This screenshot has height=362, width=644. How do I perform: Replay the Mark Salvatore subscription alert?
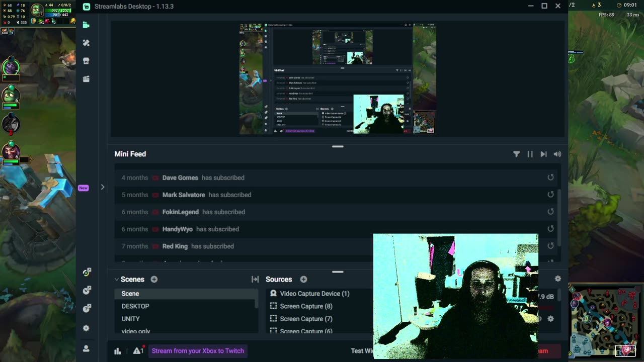[x=550, y=195]
